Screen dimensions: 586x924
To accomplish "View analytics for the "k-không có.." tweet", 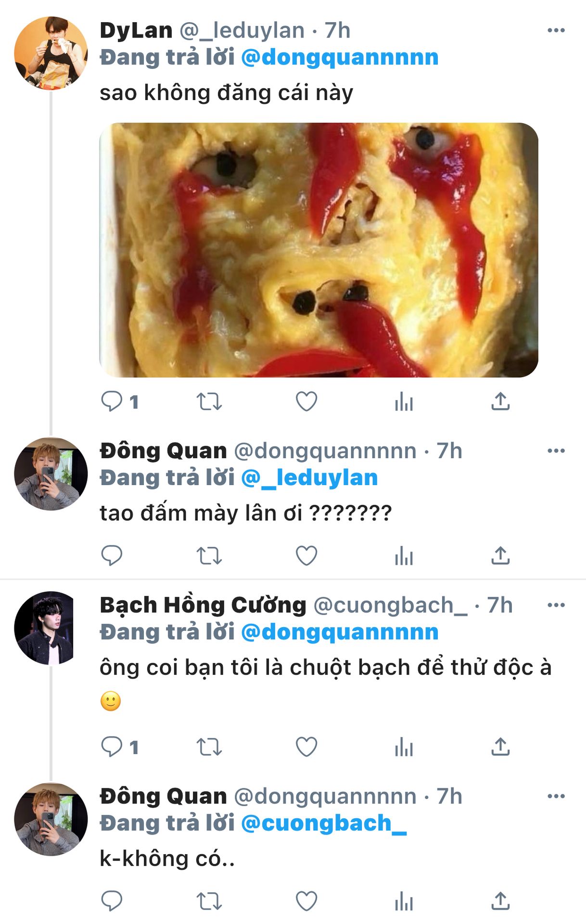I will [404, 901].
